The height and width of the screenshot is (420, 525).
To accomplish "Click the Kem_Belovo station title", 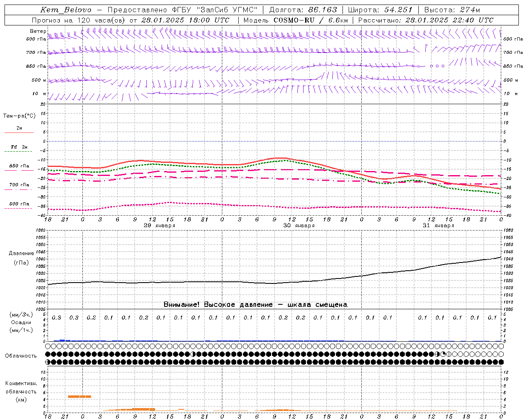I will click(x=66, y=10).
